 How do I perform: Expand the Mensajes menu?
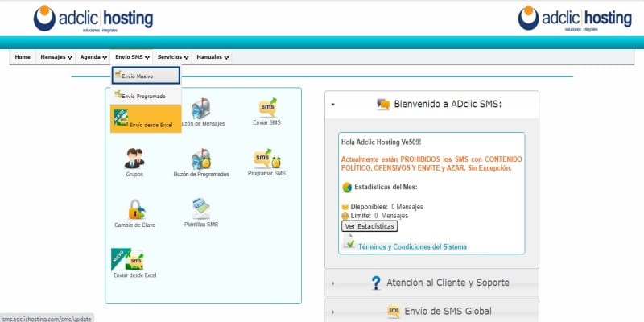(x=56, y=57)
